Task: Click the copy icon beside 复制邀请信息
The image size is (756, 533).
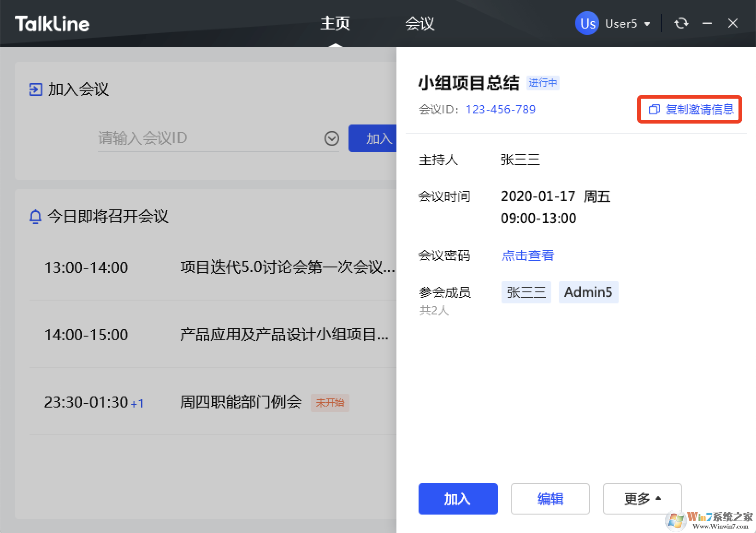Action: click(x=655, y=110)
